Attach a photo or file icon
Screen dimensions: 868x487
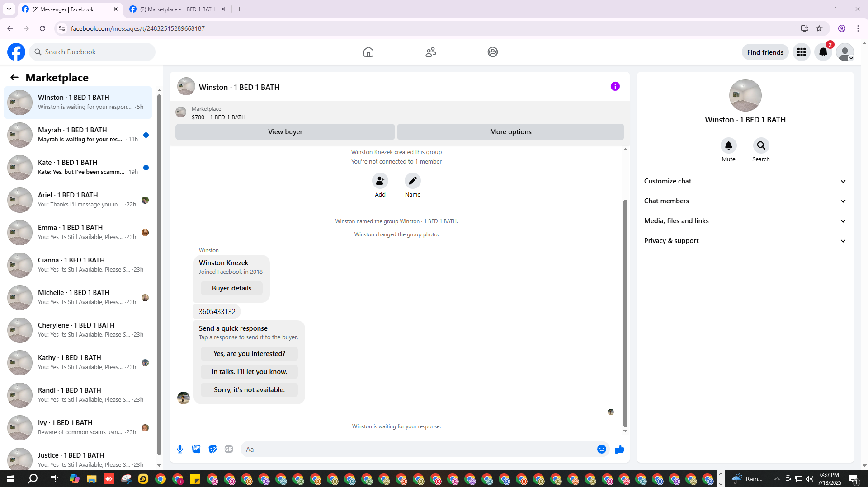click(196, 449)
